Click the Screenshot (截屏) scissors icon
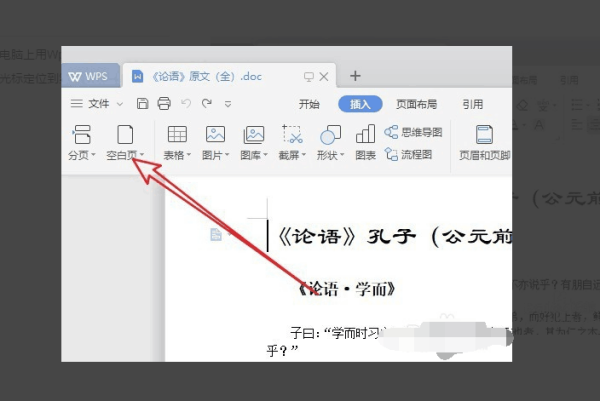Viewport: 600px width, 401px height. tap(292, 134)
